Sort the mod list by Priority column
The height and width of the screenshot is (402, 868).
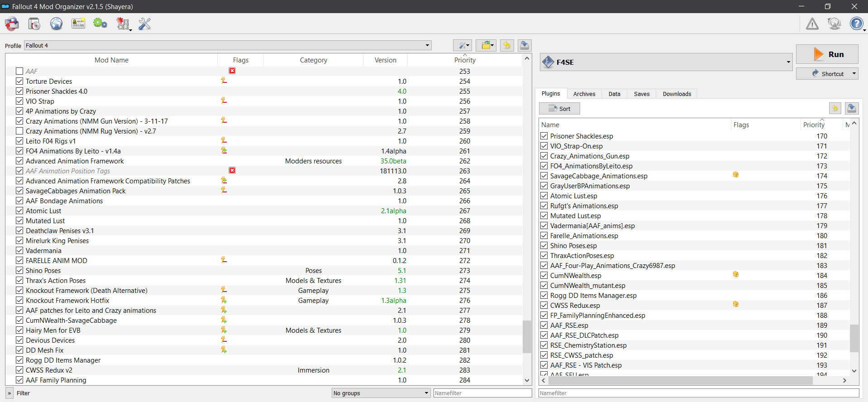[465, 60]
